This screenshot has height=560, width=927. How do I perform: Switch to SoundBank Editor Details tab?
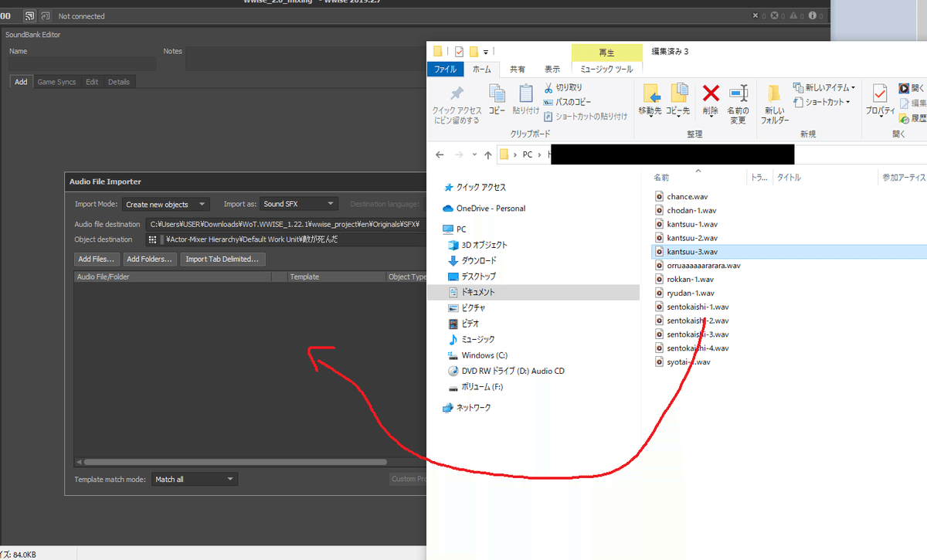[x=119, y=82]
